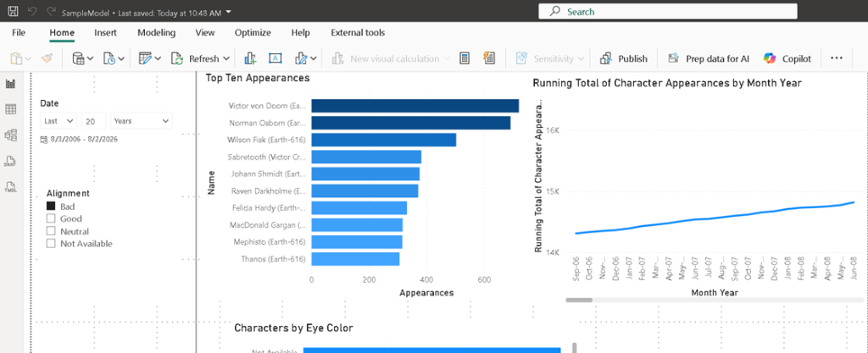Image resolution: width=868 pixels, height=353 pixels.
Task: Click Prep data for AI button
Action: tap(709, 58)
